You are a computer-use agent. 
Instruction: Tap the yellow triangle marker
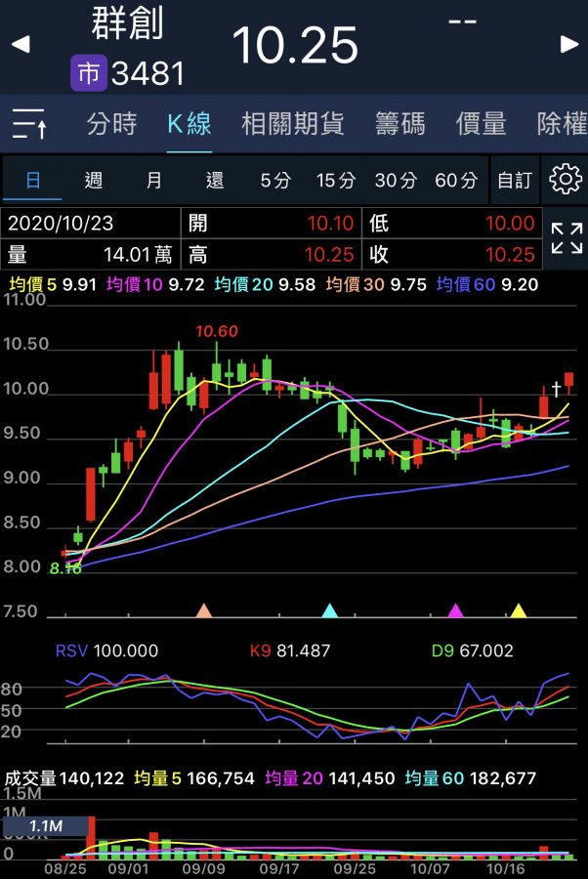point(519,610)
